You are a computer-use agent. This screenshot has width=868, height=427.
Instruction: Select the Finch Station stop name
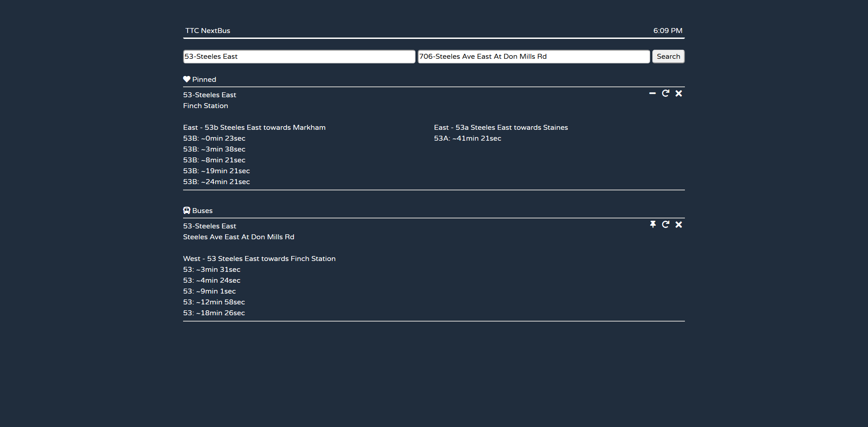click(x=205, y=106)
